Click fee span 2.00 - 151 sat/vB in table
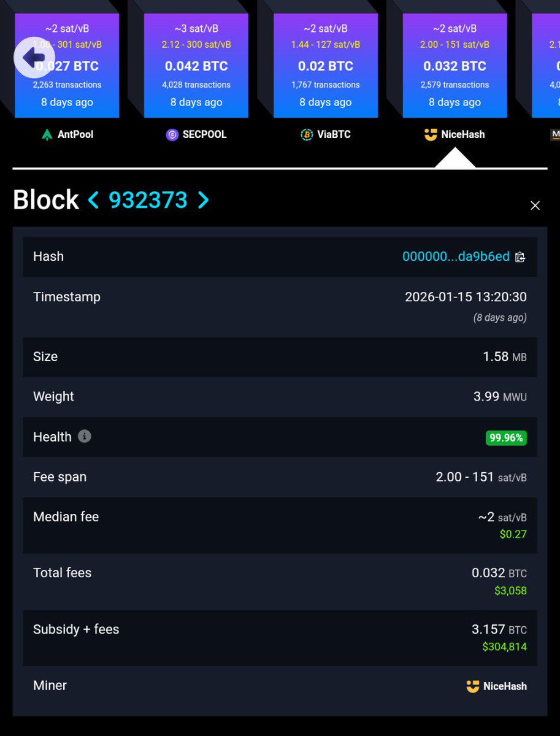Image resolution: width=560 pixels, height=736 pixels. click(x=481, y=477)
